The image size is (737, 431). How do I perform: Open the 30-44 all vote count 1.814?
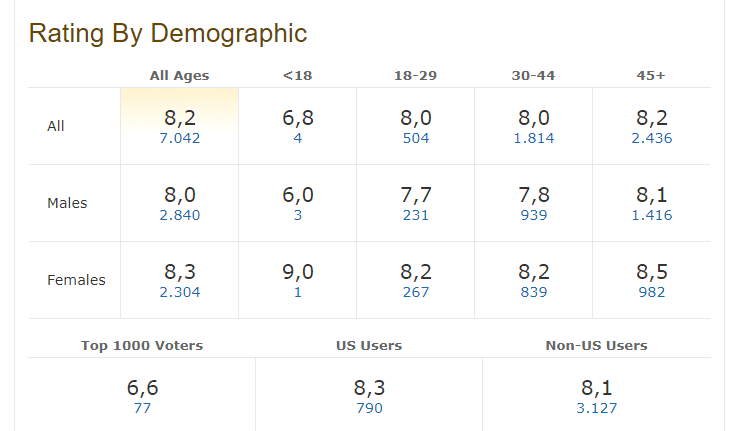click(x=533, y=139)
